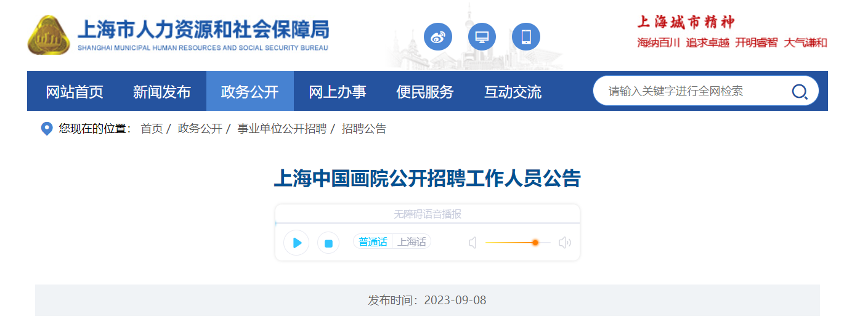This screenshot has height=327, width=868.
Task: Select 上海话 voice option
Action: coord(412,242)
